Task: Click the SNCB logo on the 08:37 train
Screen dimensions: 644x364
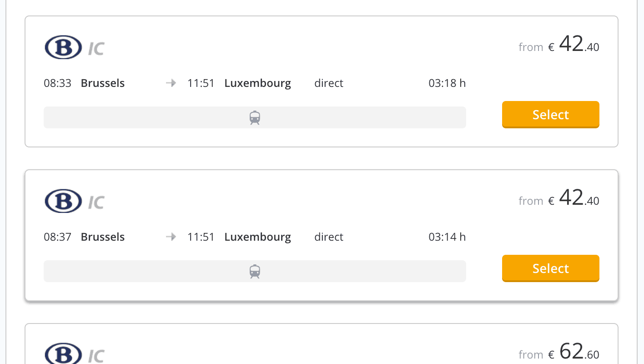Action: 63,202
